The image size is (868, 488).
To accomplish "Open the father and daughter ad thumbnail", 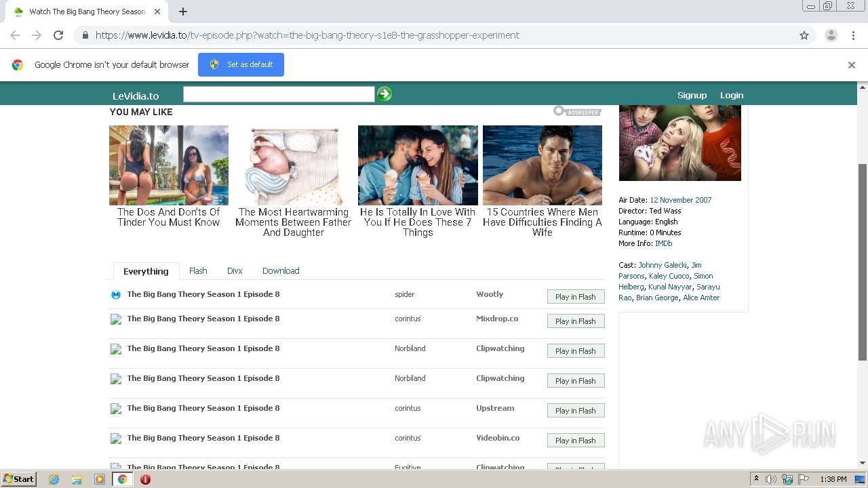I will [x=294, y=165].
